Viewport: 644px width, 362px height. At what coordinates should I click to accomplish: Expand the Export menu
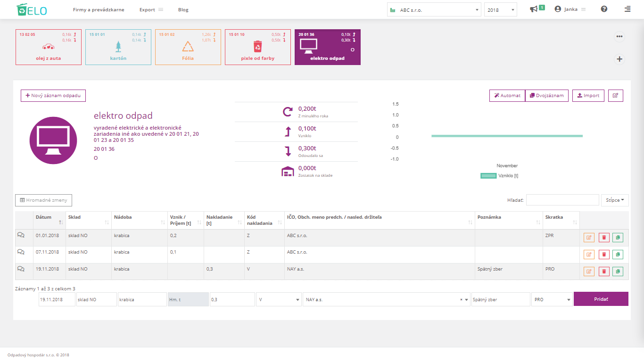pyautogui.click(x=151, y=9)
